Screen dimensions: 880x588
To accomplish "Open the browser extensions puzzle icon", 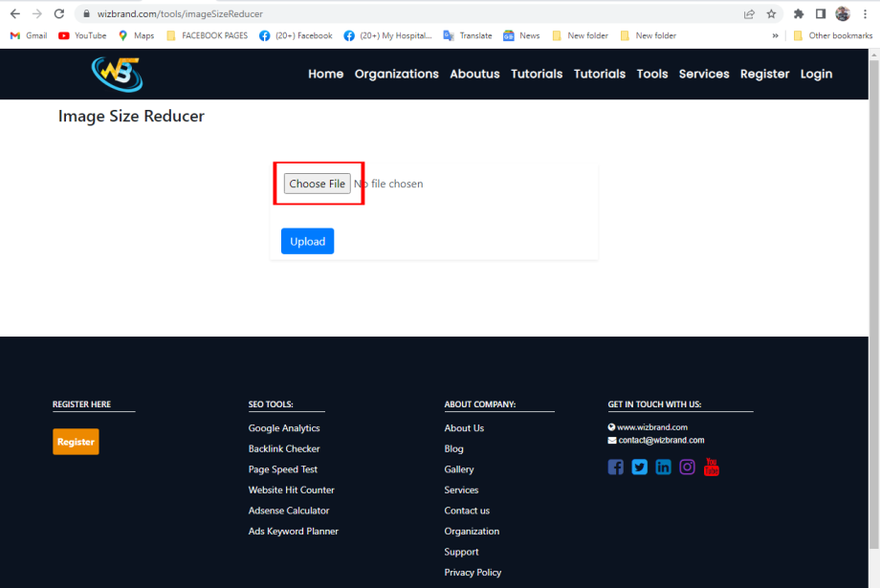I will tap(799, 14).
